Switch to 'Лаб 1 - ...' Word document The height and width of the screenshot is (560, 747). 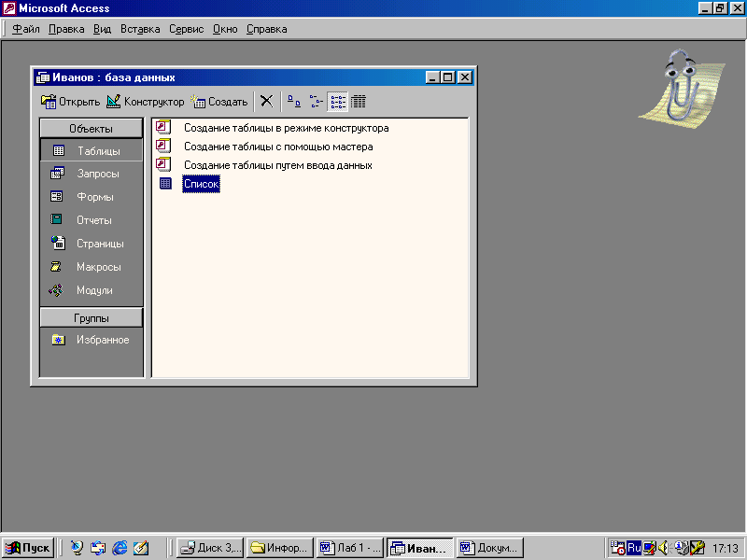click(x=350, y=548)
